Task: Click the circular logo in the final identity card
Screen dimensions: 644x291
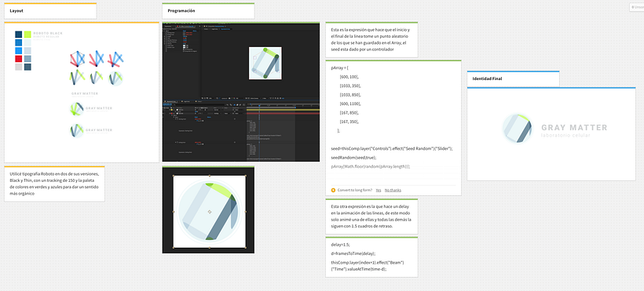Action: (x=518, y=129)
